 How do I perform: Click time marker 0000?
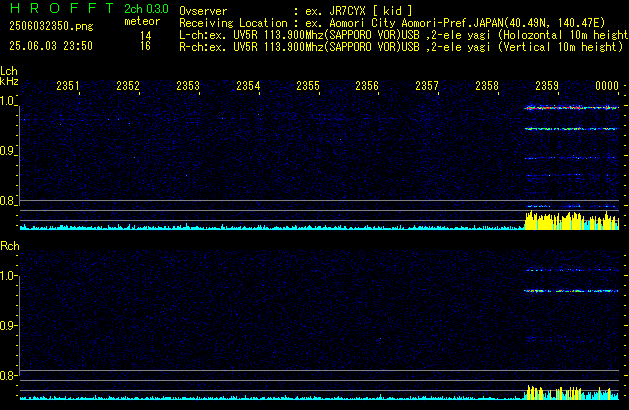pos(607,86)
